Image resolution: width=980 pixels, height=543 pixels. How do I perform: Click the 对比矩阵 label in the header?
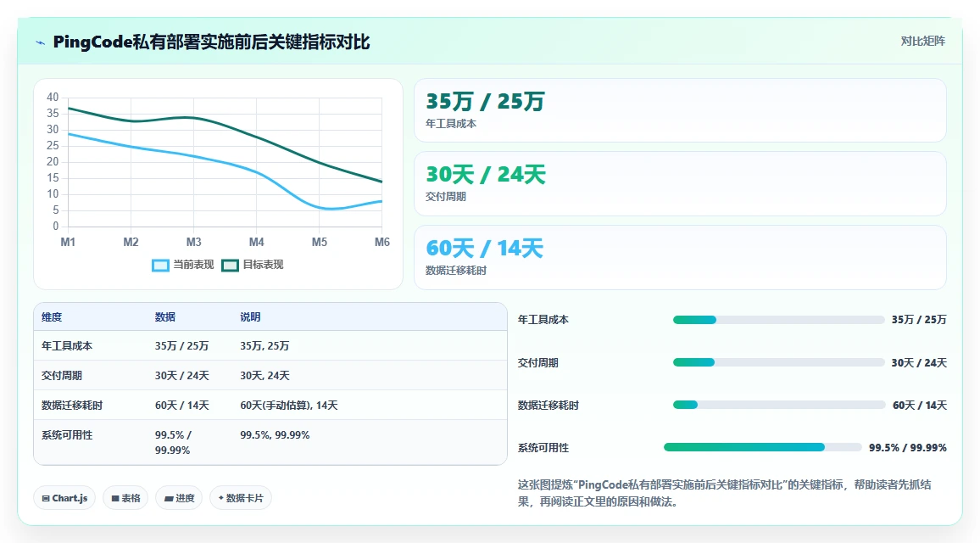point(922,42)
